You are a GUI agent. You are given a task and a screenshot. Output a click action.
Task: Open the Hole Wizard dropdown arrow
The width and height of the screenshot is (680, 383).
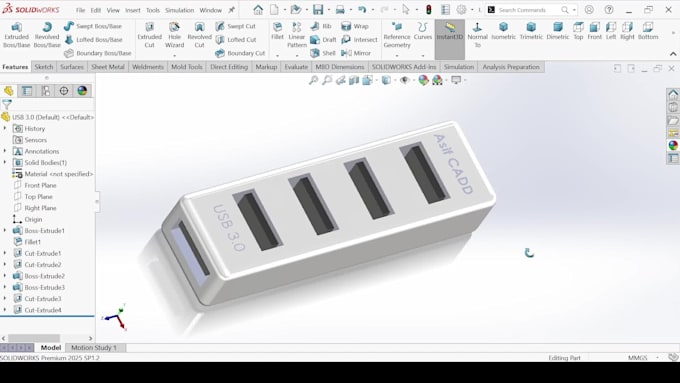click(174, 56)
